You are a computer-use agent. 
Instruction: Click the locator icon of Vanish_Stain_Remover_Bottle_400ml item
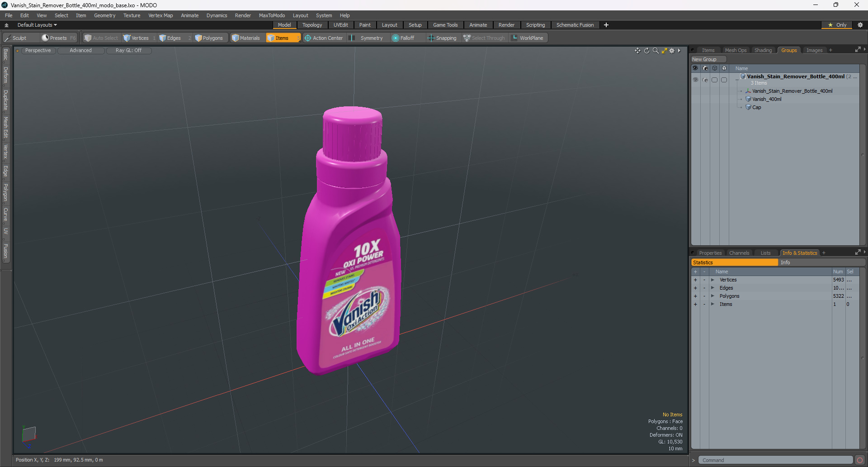(x=748, y=91)
